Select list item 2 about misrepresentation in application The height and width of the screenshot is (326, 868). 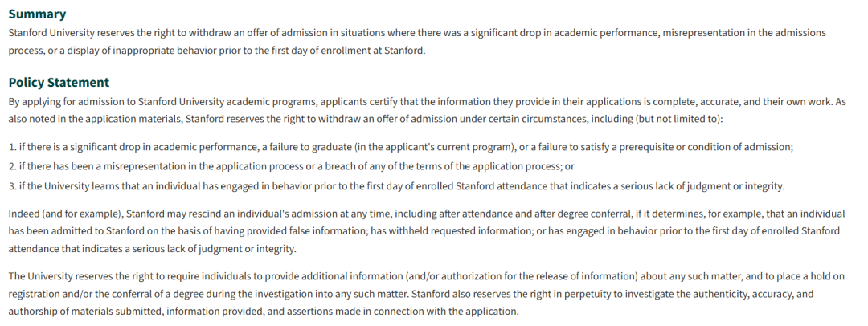(x=291, y=166)
